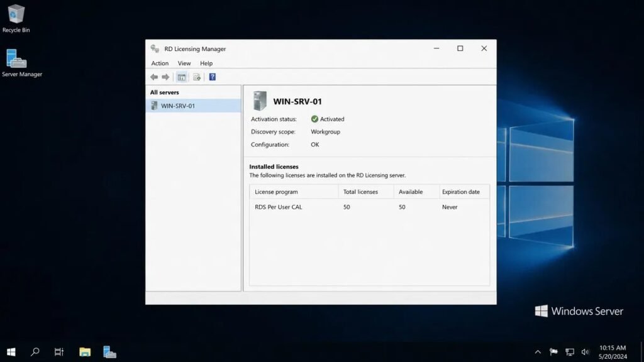This screenshot has height=362, width=644.
Task: Launch File Explorer from the taskbar
Action: point(85,352)
